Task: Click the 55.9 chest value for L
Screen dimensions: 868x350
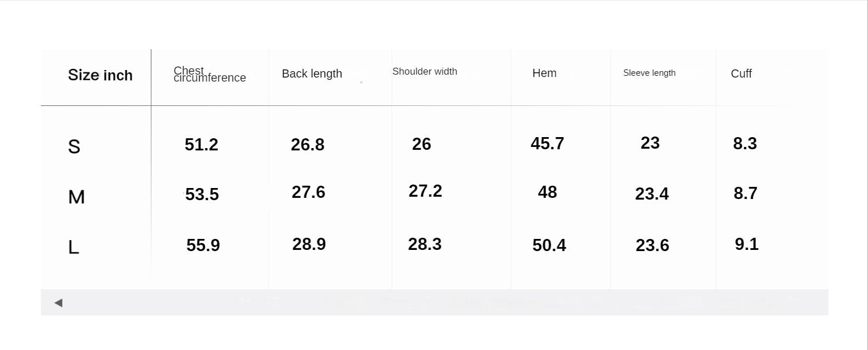Action: (203, 245)
